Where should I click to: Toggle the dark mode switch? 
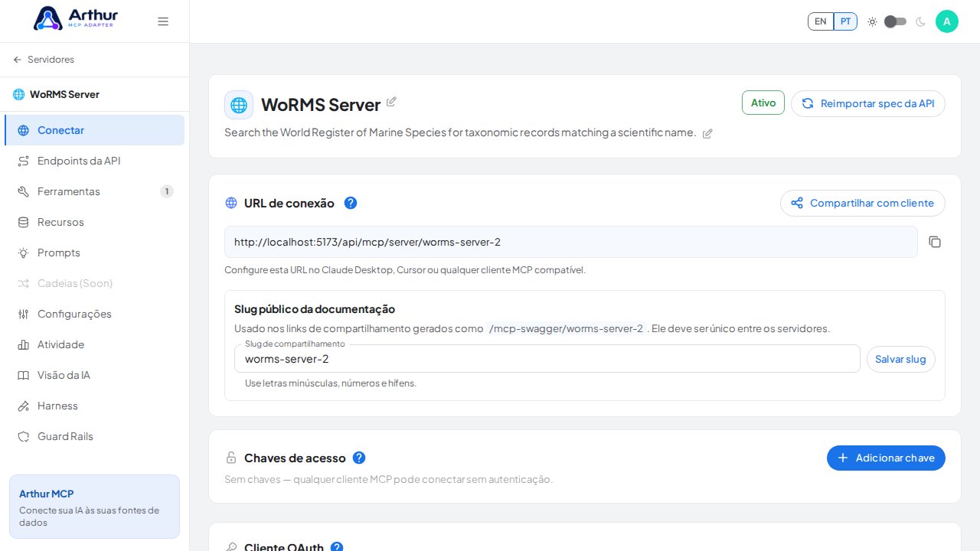896,21
